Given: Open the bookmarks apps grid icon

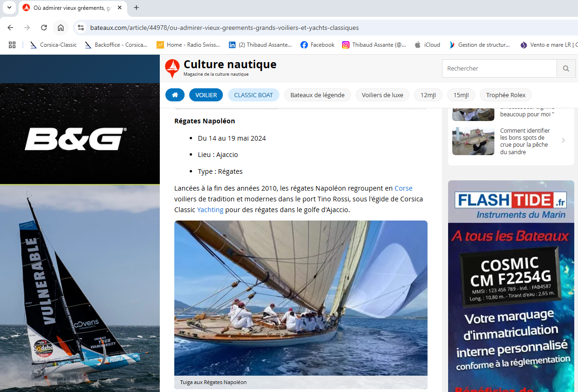Looking at the screenshot, I should point(12,45).
